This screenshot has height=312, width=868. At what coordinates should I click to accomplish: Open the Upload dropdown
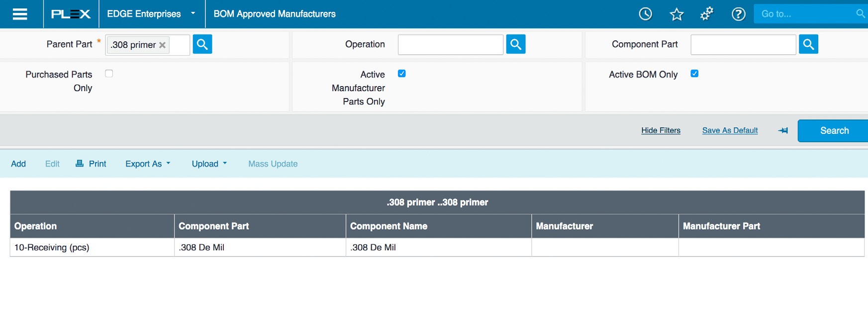(209, 164)
